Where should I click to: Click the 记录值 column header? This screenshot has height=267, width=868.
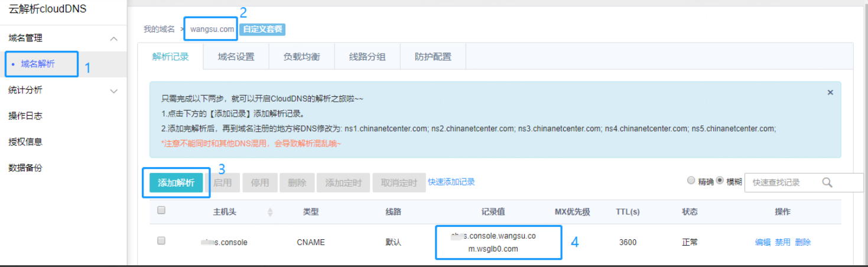coord(493,211)
